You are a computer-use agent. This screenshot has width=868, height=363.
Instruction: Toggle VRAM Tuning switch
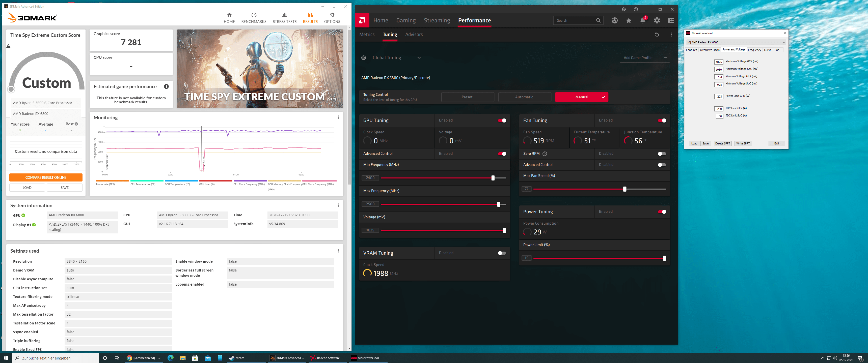point(502,253)
